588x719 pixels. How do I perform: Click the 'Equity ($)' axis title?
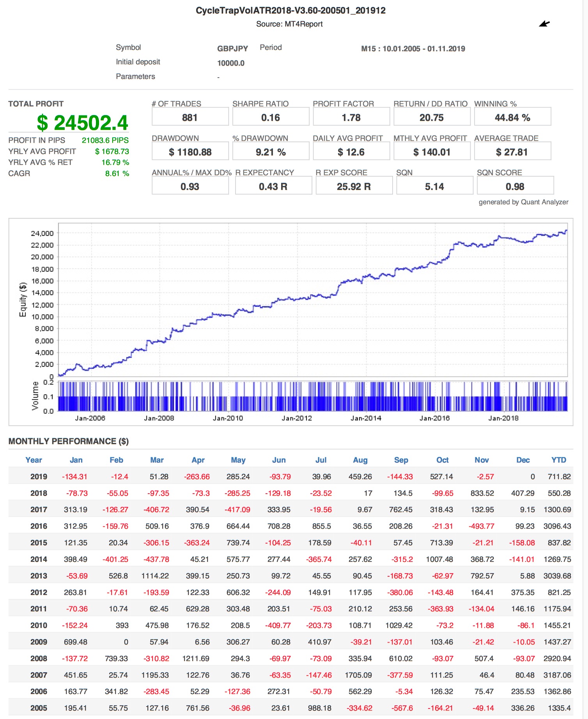point(23,299)
